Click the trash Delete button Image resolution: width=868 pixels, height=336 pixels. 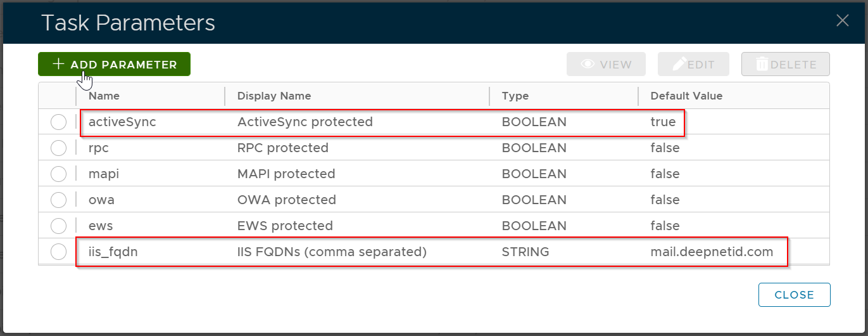click(785, 64)
